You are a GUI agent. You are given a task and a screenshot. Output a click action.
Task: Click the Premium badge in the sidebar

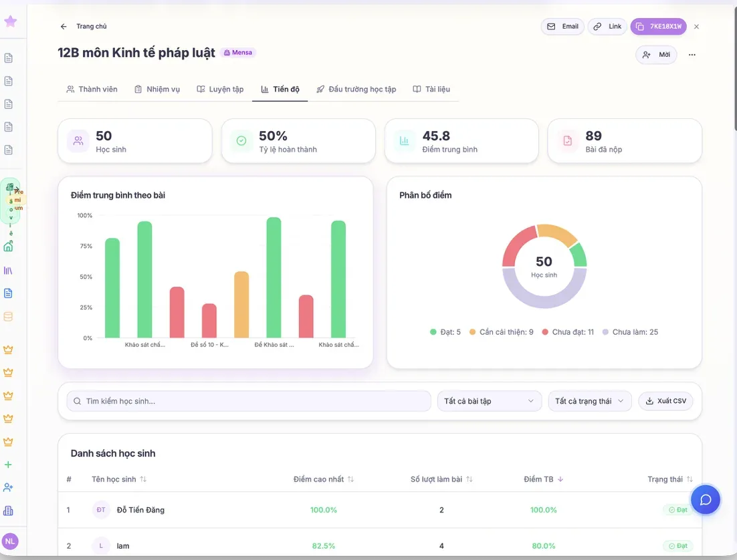coord(18,200)
